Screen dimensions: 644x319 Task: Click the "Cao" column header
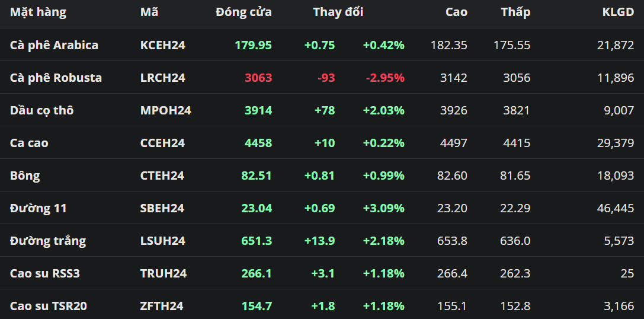click(x=456, y=12)
